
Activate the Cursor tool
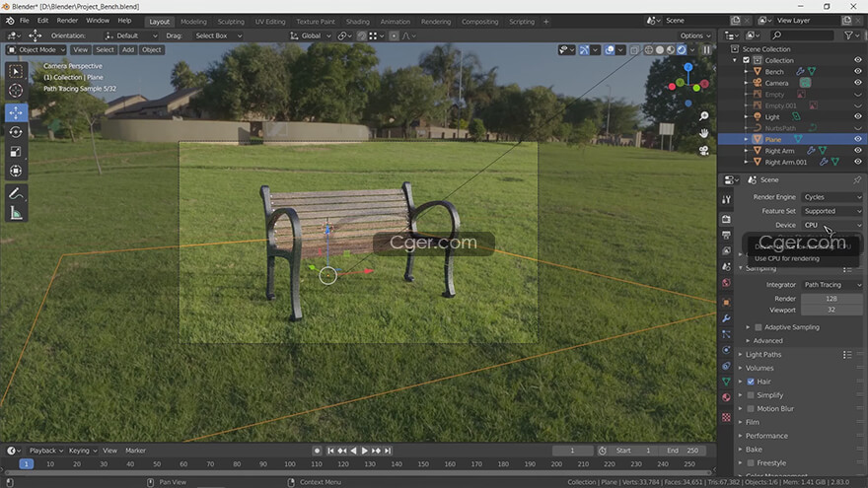click(16, 90)
